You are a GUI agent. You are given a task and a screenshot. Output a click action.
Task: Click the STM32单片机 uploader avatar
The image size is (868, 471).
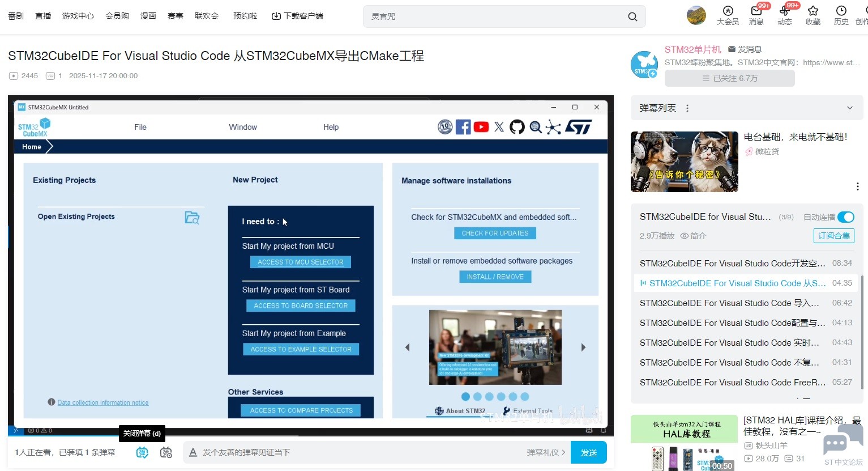644,64
